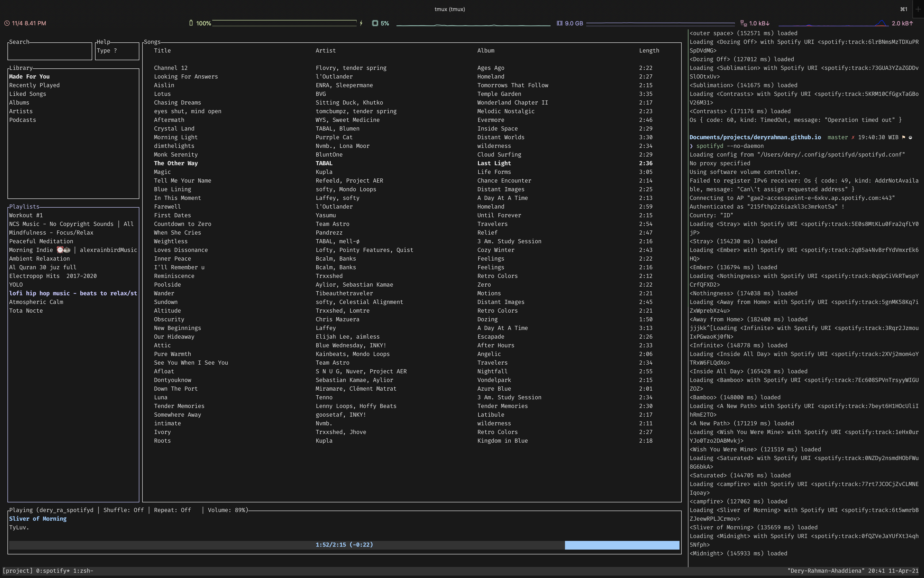This screenshot has height=578, width=924.
Task: Click the network icon next to 1.0 kB
Action: coord(743,23)
